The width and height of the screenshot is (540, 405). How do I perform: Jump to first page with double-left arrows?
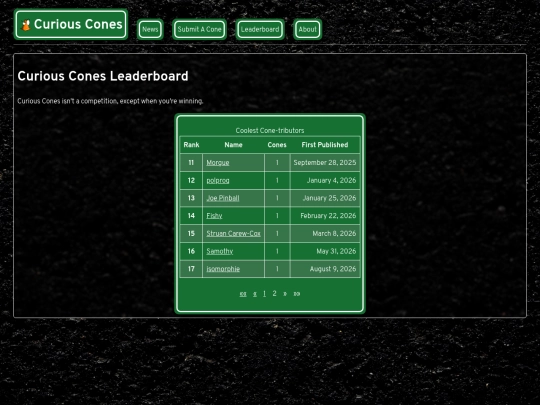point(243,294)
